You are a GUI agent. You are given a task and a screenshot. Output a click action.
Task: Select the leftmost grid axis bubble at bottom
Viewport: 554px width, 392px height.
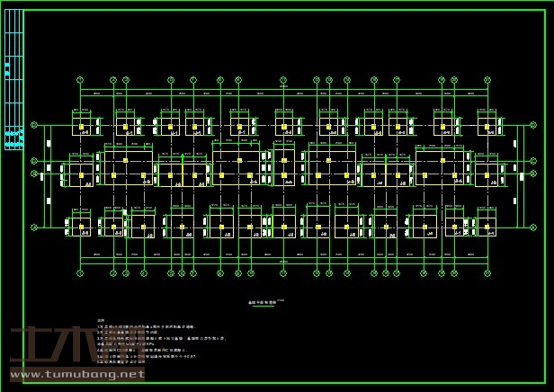coord(80,272)
